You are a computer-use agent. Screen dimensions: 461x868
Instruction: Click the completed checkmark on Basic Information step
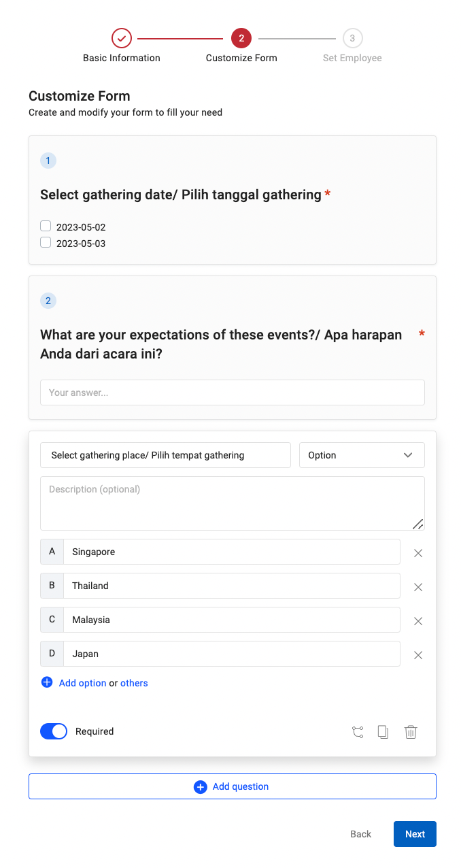pos(122,38)
